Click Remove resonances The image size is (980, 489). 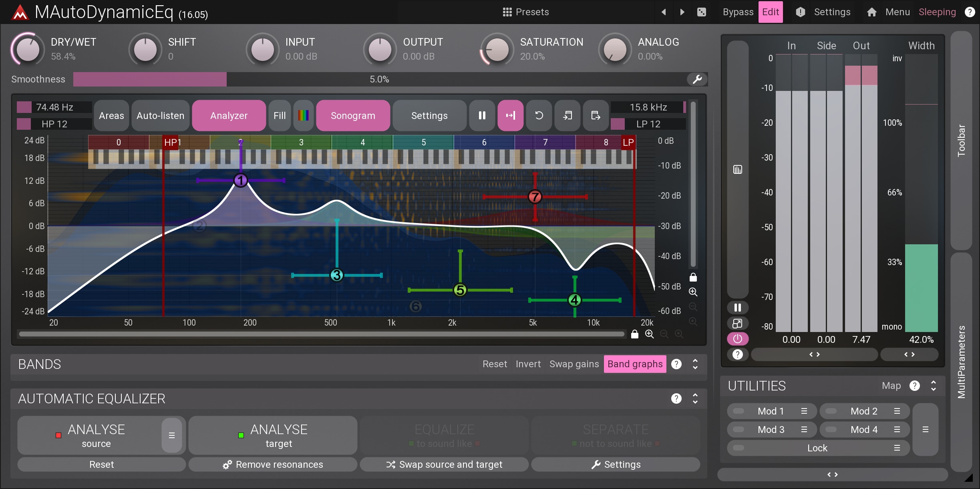pyautogui.click(x=273, y=465)
